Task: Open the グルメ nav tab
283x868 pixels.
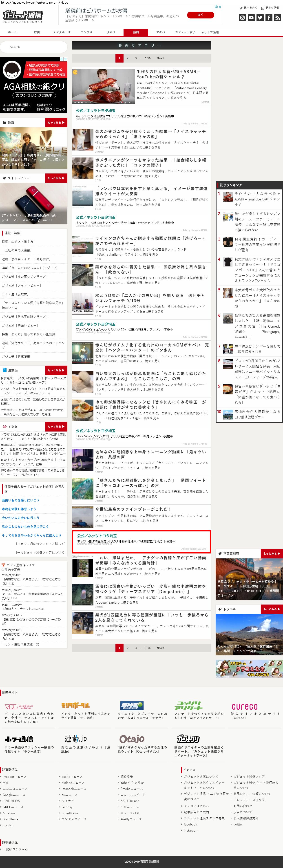Action: (x=111, y=32)
